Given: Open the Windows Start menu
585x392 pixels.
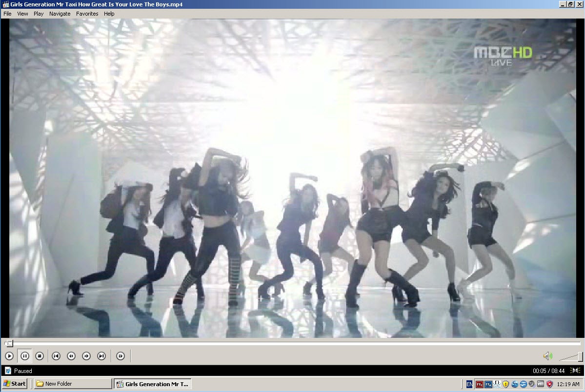Looking at the screenshot, I should [x=14, y=383].
